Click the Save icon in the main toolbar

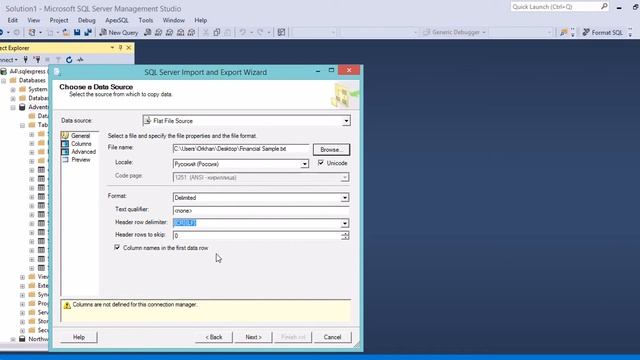click(x=77, y=32)
